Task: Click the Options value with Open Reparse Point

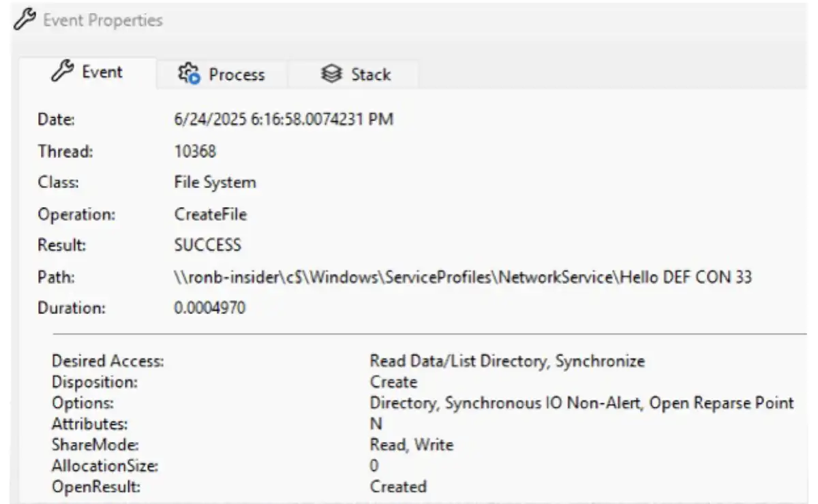Action: (581, 403)
